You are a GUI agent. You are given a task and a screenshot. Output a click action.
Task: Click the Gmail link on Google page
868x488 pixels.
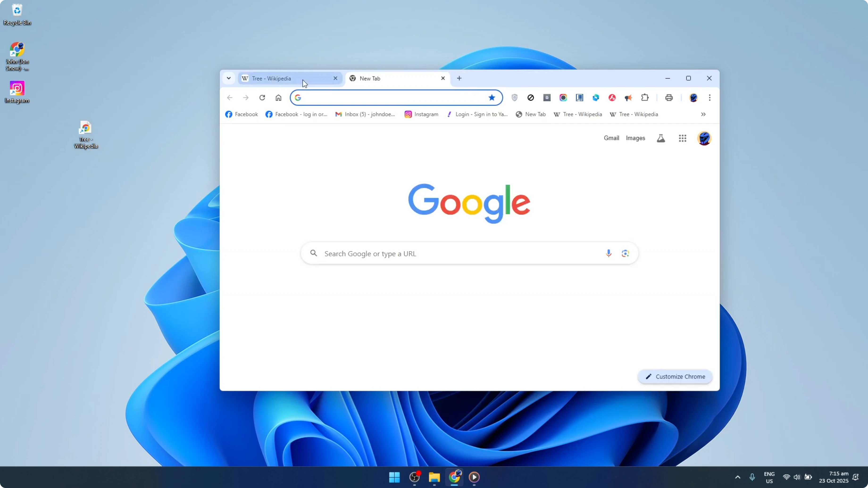pos(611,138)
